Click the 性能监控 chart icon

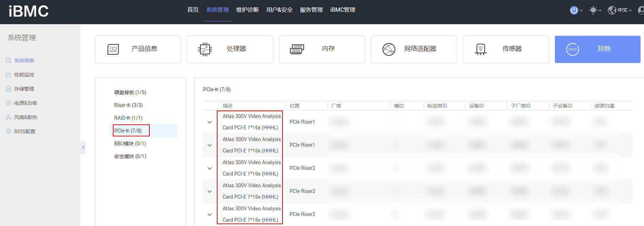9,75
